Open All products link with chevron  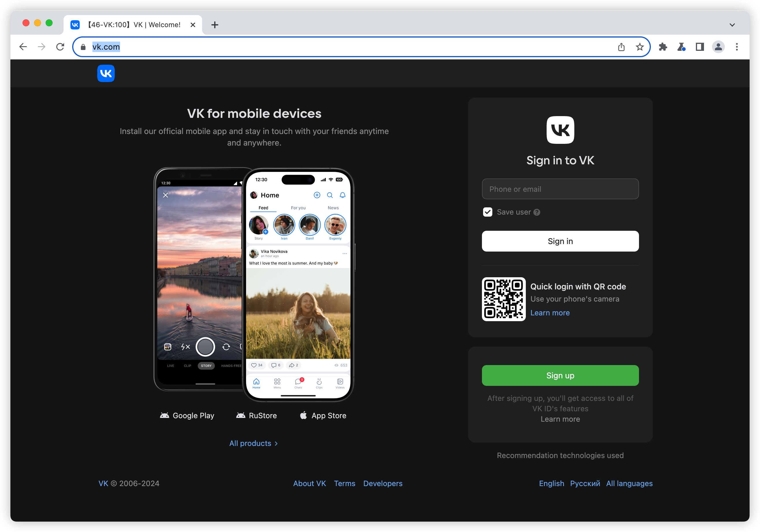point(254,443)
